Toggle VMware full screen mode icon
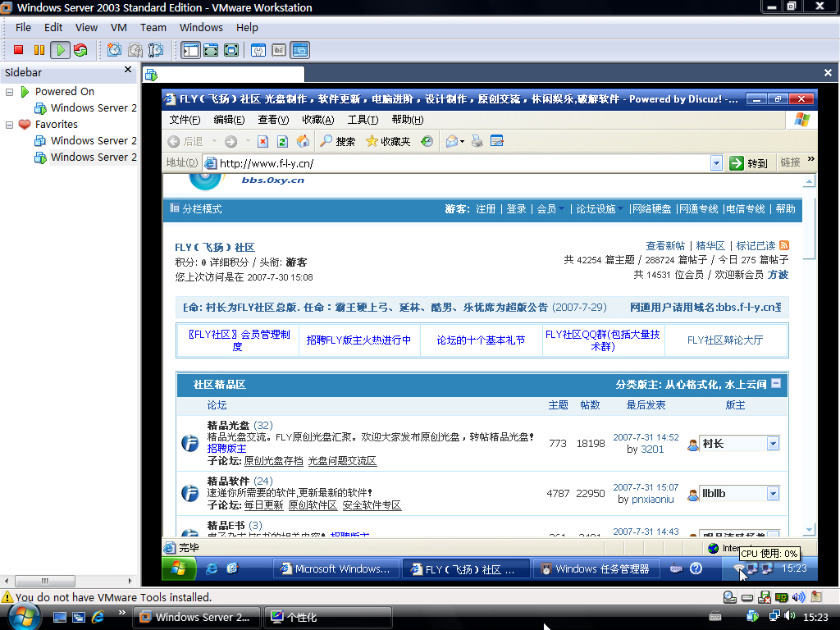840x630 pixels. coord(231,50)
